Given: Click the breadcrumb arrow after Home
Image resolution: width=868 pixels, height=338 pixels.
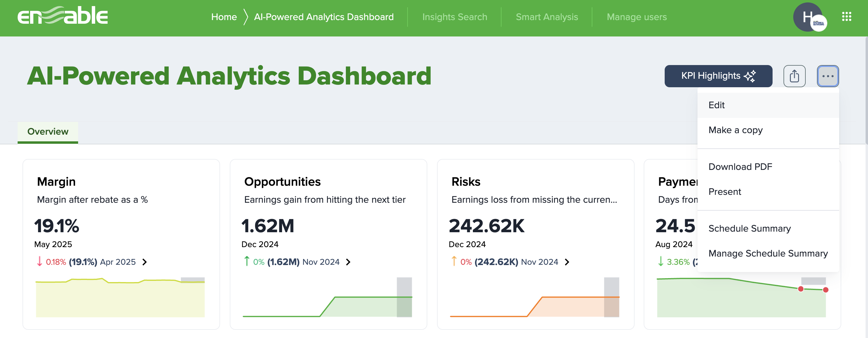Looking at the screenshot, I should click(245, 16).
